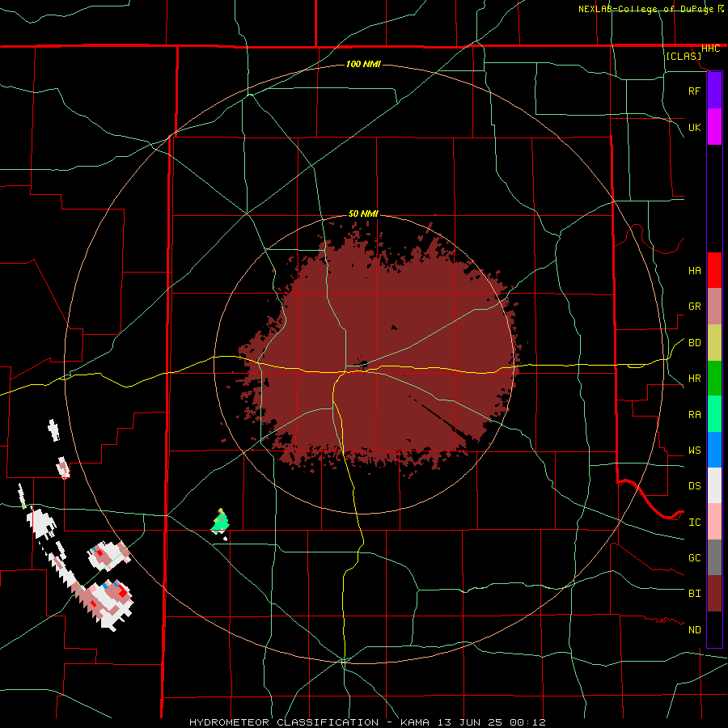Screen dimensions: 728x728
Task: Click the HR legend label
Action: [694, 379]
